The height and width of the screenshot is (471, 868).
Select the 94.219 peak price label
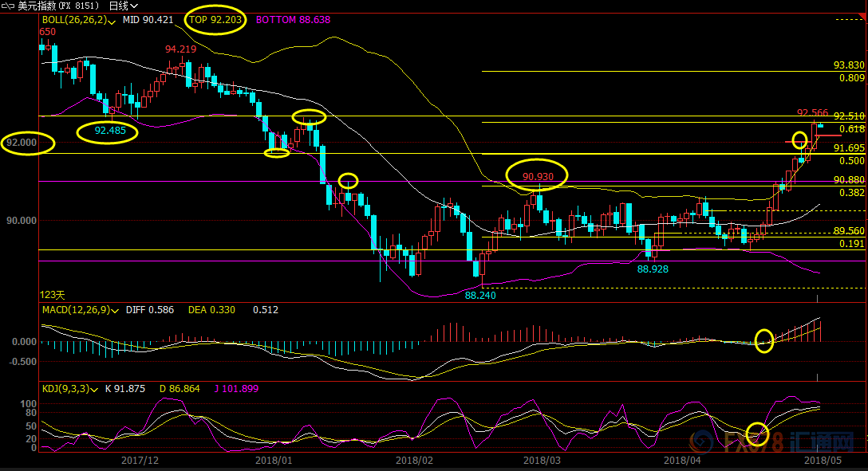point(180,49)
